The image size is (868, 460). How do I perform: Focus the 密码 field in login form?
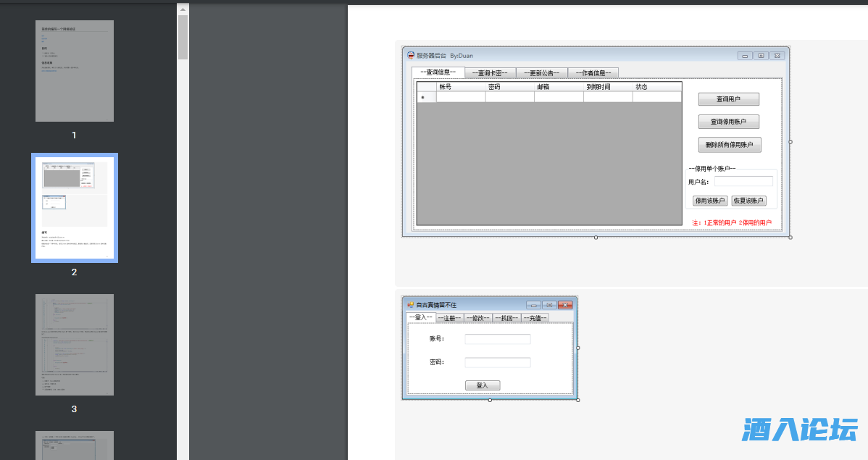[497, 362]
